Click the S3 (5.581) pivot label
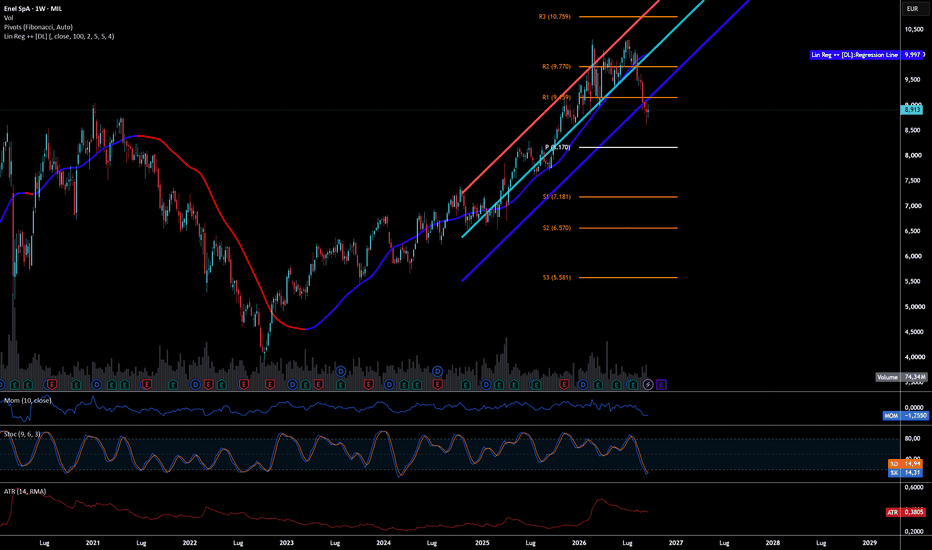932x550 pixels. tap(556, 278)
